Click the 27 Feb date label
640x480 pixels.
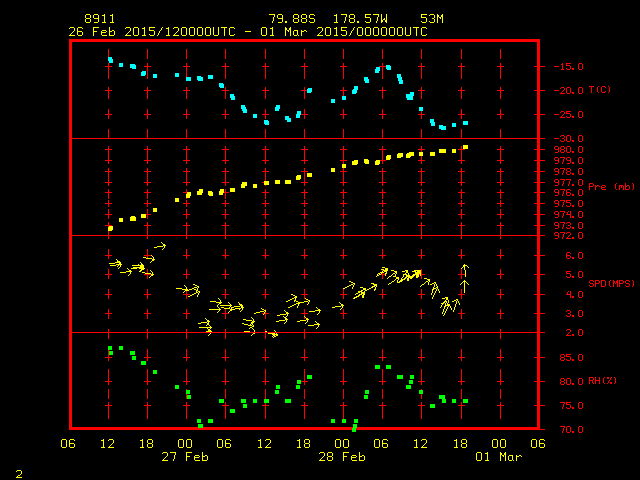185,456
